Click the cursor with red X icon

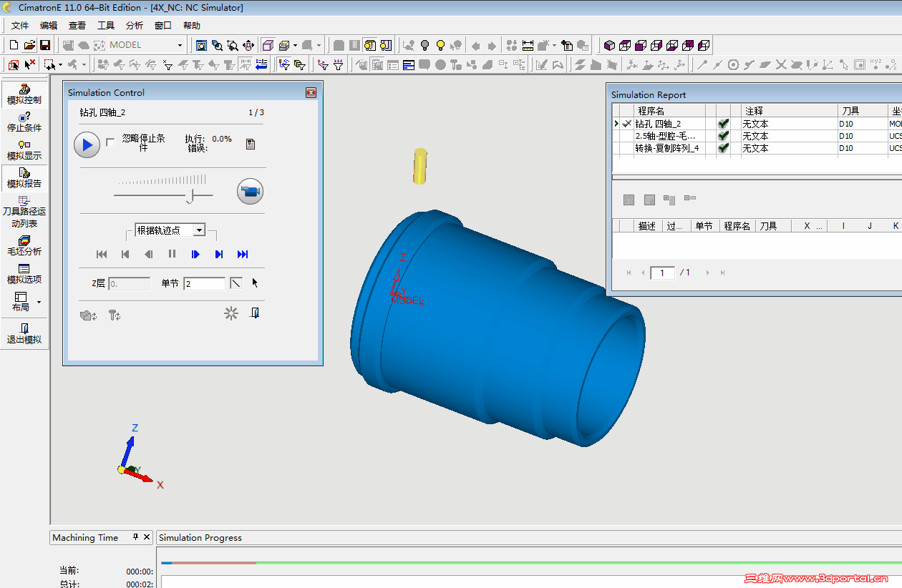29,64
